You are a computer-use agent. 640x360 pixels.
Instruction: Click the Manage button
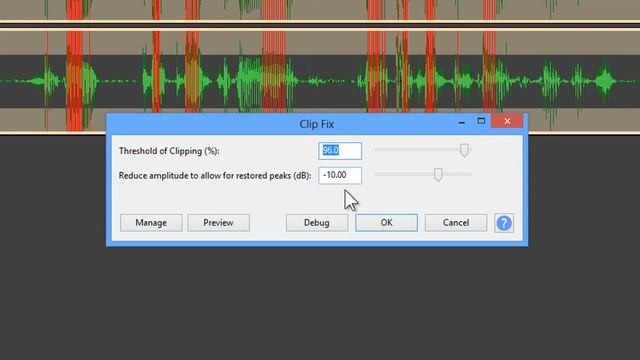point(151,223)
